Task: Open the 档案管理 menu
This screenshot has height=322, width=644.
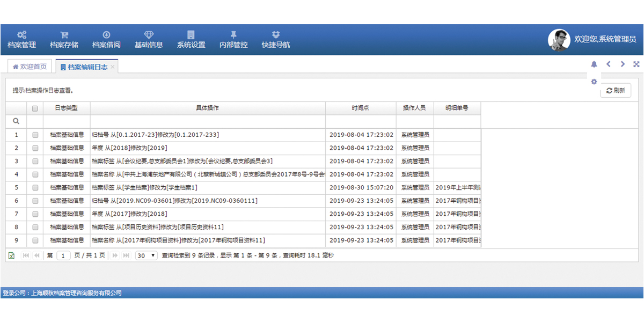Action: click(22, 40)
